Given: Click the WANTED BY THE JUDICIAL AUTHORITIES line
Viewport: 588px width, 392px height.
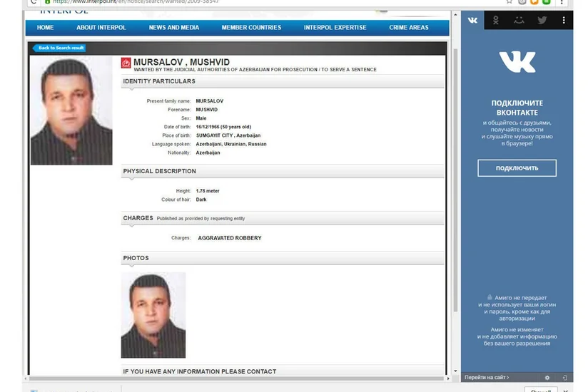Looking at the screenshot, I should coord(255,70).
